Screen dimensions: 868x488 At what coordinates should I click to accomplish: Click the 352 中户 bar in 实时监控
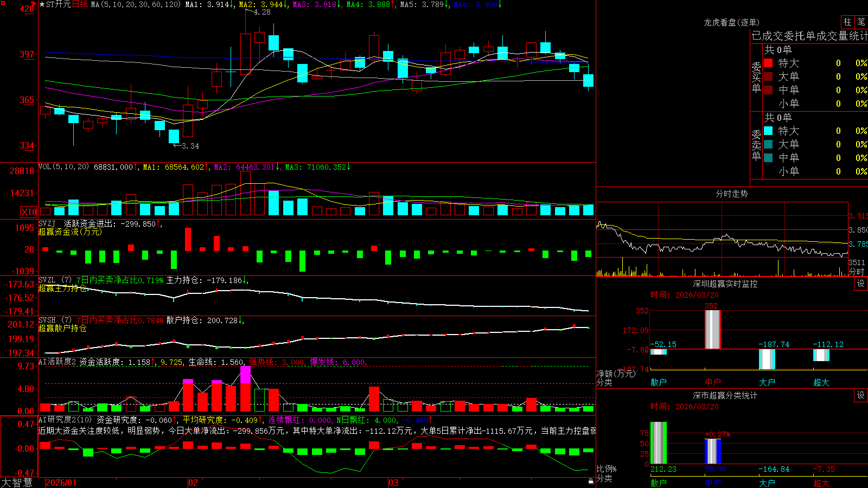click(713, 330)
